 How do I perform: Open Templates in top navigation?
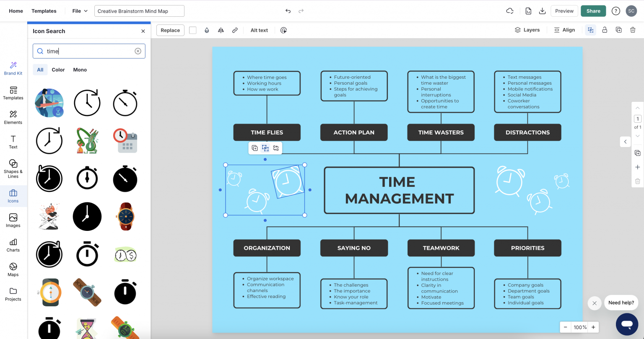point(44,11)
